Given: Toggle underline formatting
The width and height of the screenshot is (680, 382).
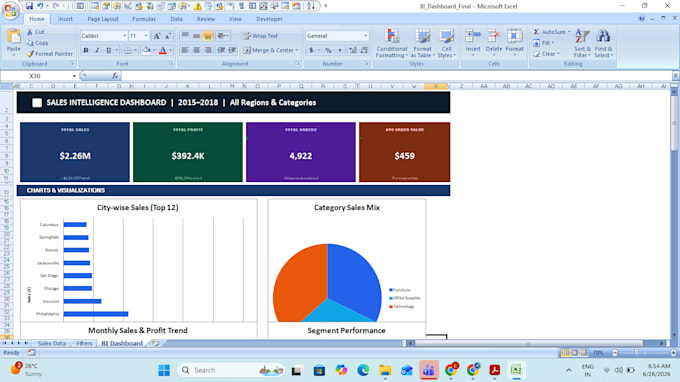Looking at the screenshot, I should 108,50.
